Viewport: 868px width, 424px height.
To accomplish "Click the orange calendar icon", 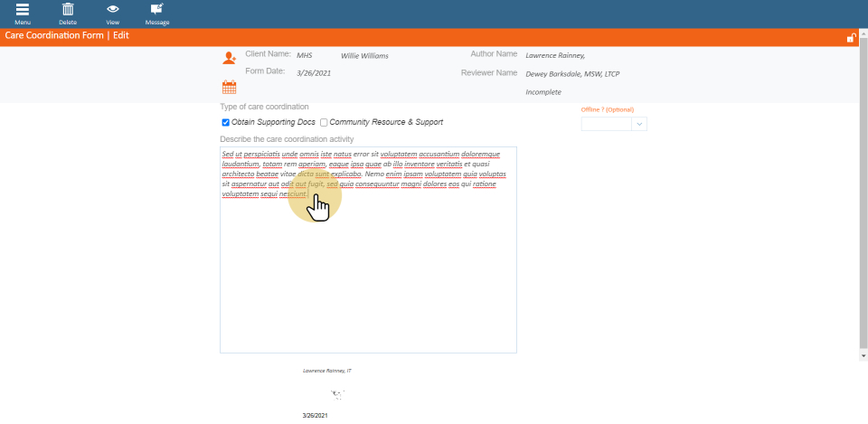I will [x=229, y=88].
